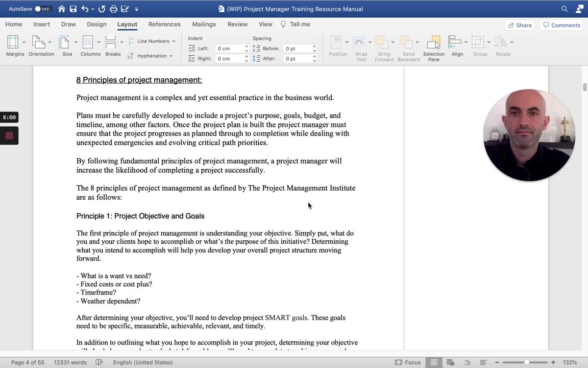588x368 pixels.
Task: Open the Draw tab
Action: [x=68, y=24]
